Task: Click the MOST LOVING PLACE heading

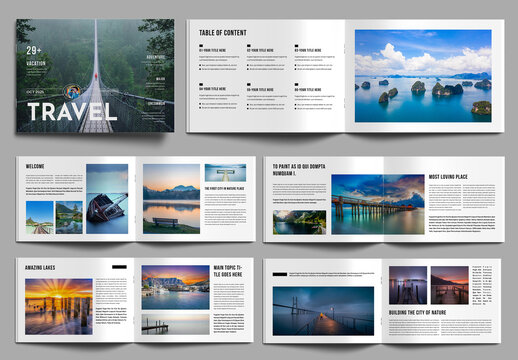Action: [448, 177]
